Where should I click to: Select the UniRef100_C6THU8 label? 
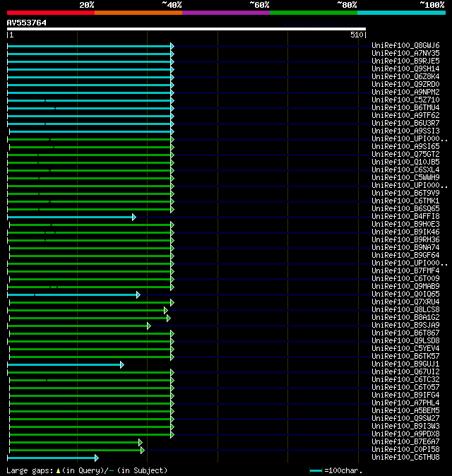[x=405, y=458]
